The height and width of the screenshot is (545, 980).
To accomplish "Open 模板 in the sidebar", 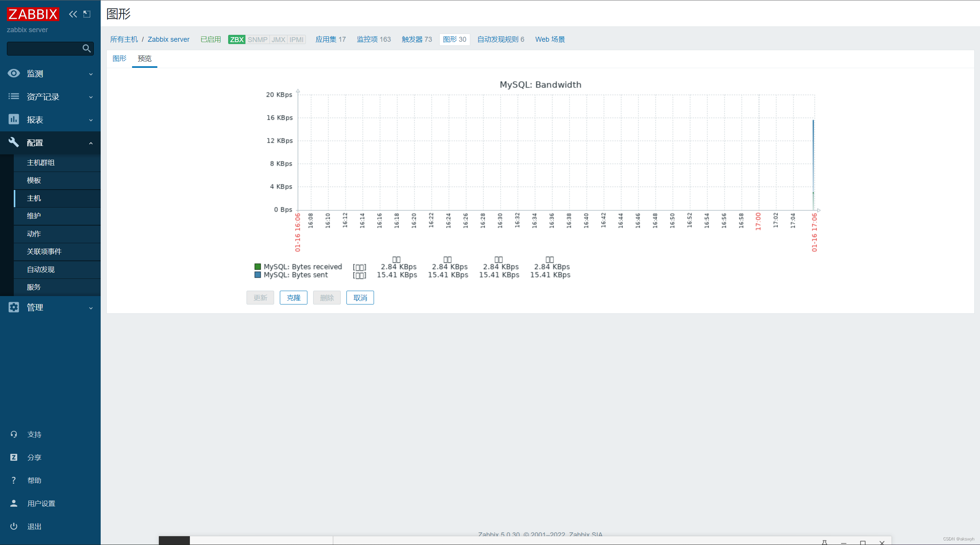I will click(57, 180).
